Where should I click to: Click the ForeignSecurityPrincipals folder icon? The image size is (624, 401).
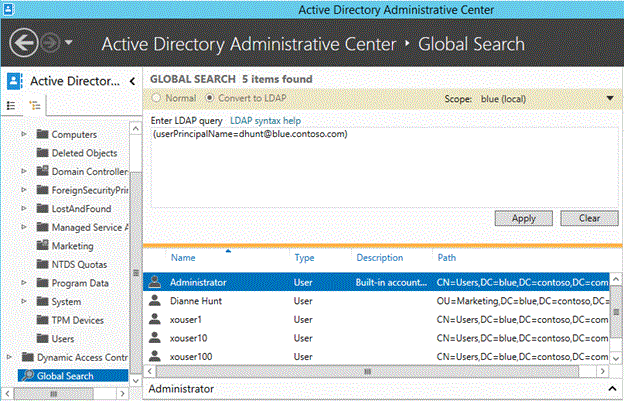pos(42,189)
